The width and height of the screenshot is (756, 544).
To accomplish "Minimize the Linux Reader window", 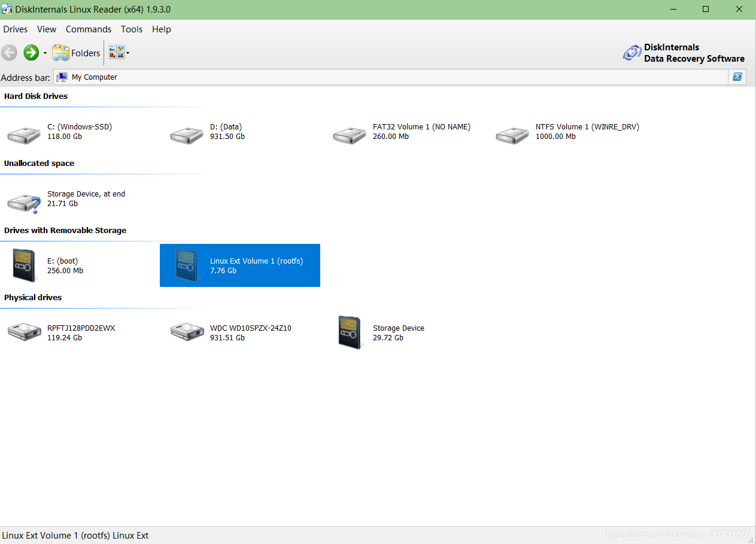I will pos(673,9).
